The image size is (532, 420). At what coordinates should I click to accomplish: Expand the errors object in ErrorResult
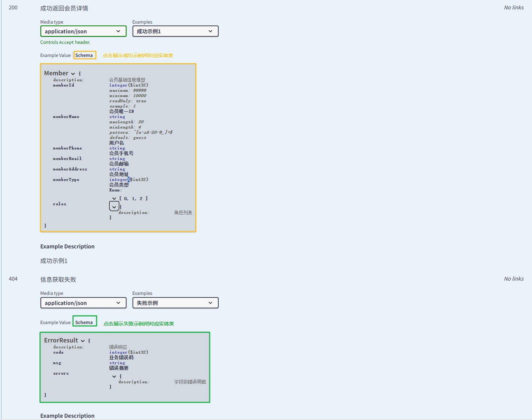click(114, 376)
